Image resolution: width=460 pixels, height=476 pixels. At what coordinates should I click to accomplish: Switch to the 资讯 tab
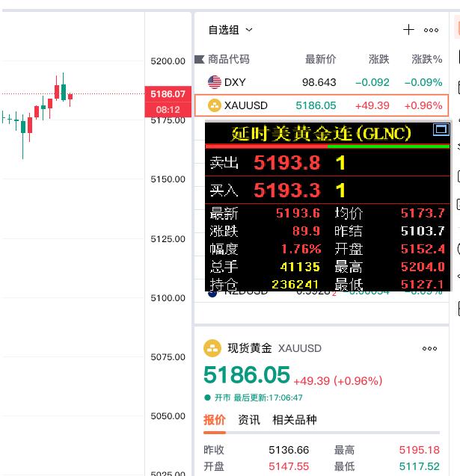click(x=249, y=420)
